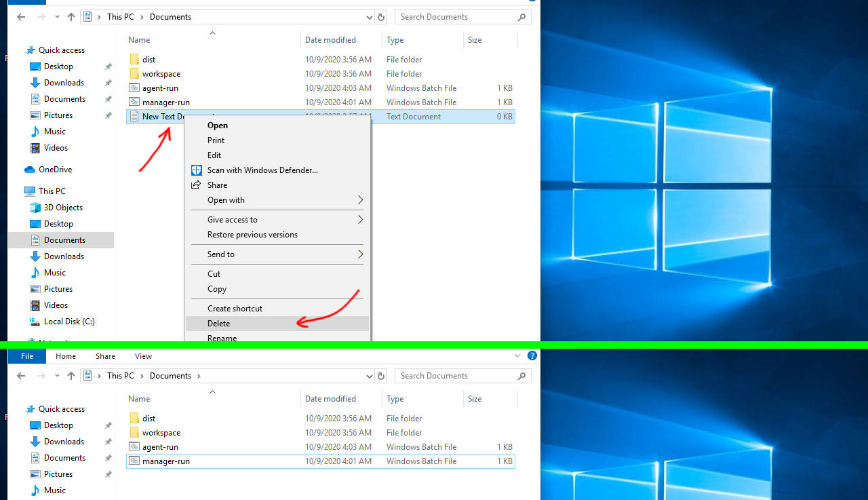Click Windows Defender shield icon in context menu
This screenshot has width=868, height=500.
pyautogui.click(x=196, y=170)
